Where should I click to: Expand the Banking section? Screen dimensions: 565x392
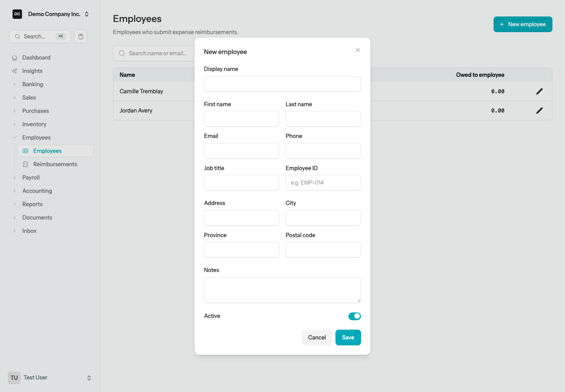point(50,84)
